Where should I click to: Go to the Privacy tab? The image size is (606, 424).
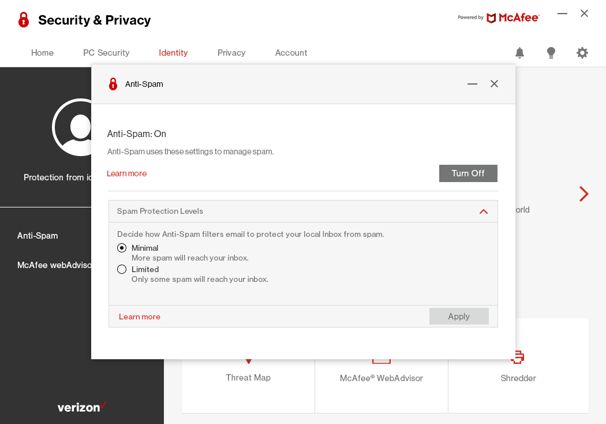(x=231, y=53)
